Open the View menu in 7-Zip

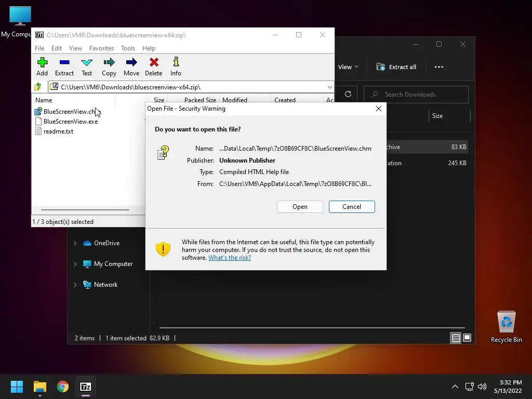point(75,48)
